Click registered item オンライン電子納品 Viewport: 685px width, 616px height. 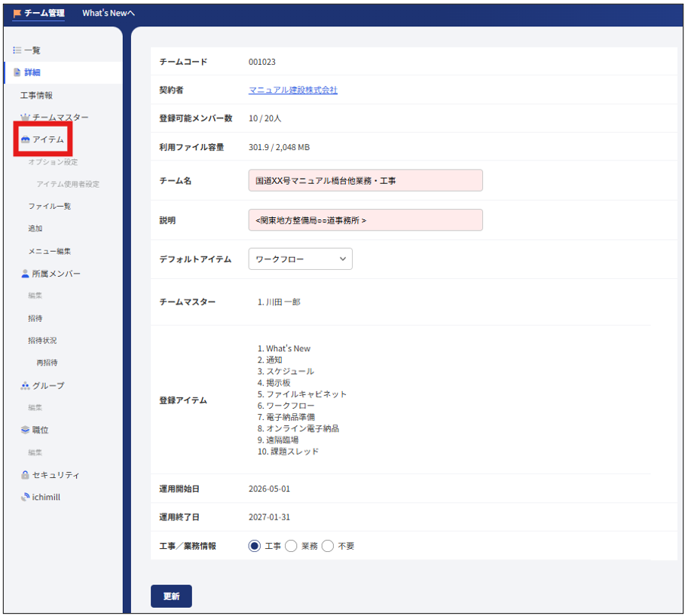[x=302, y=428]
